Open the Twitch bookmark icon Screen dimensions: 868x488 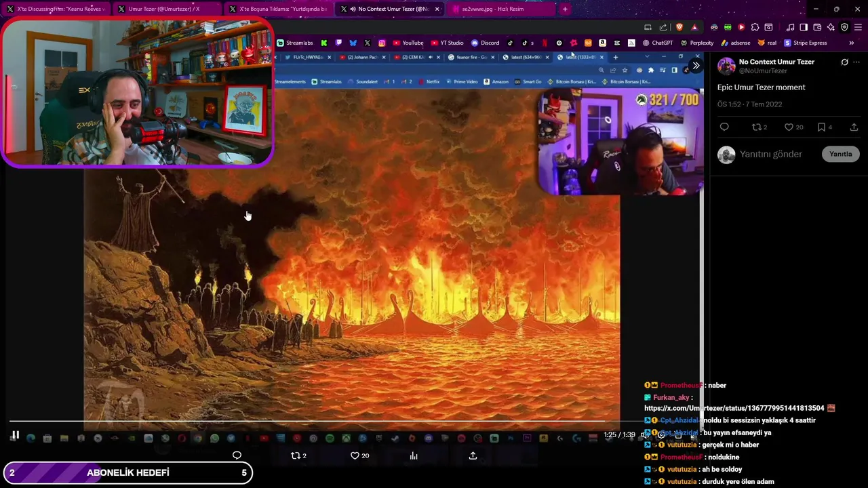(338, 43)
